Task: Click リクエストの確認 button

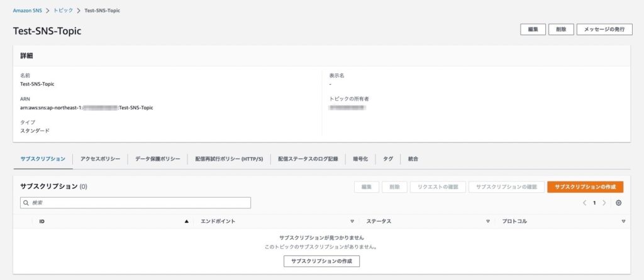Action: pos(438,187)
